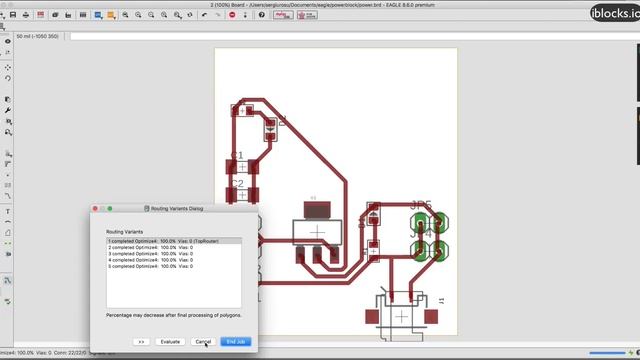The height and width of the screenshot is (360, 640).
Task: Select the Text tool labeled T
Action: (x=8, y=211)
